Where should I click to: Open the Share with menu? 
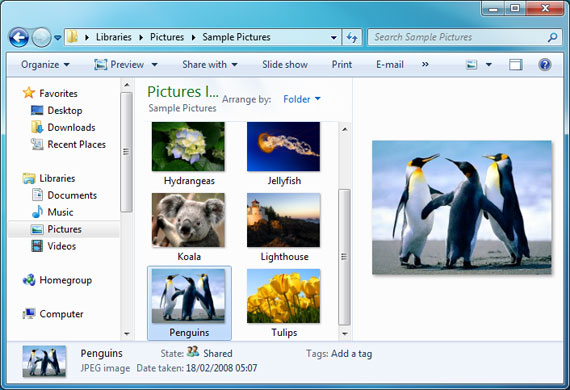[x=210, y=65]
